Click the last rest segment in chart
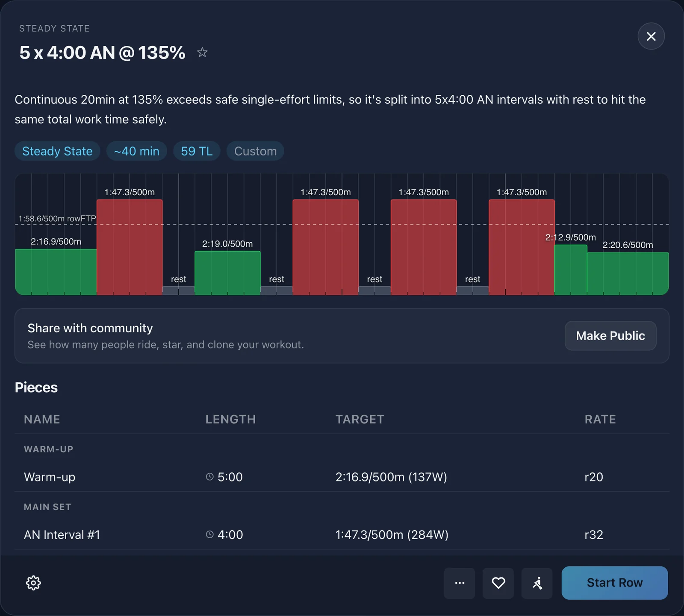684x616 pixels. [473, 290]
